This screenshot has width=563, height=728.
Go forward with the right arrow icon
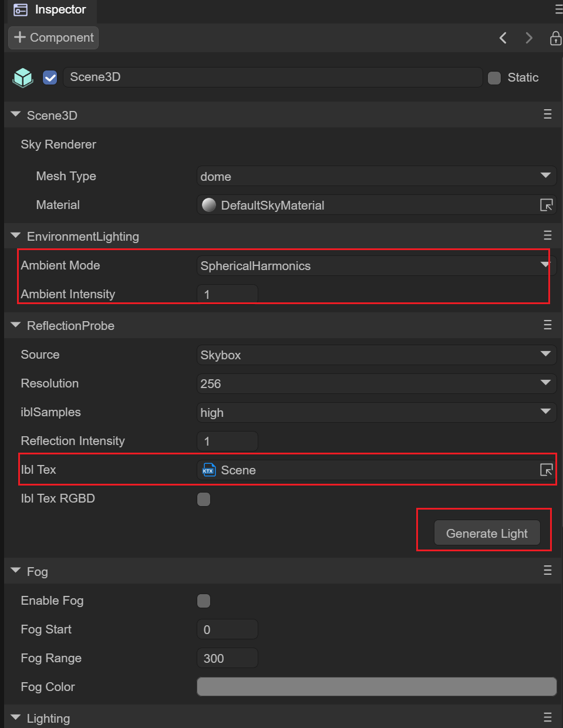pos(529,38)
